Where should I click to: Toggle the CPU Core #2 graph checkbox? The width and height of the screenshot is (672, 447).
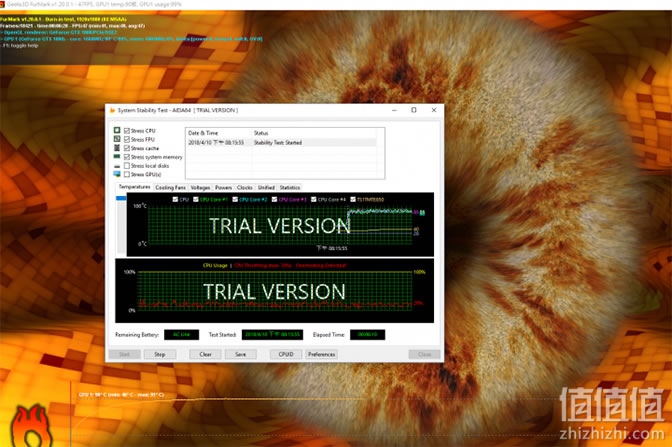coord(235,199)
